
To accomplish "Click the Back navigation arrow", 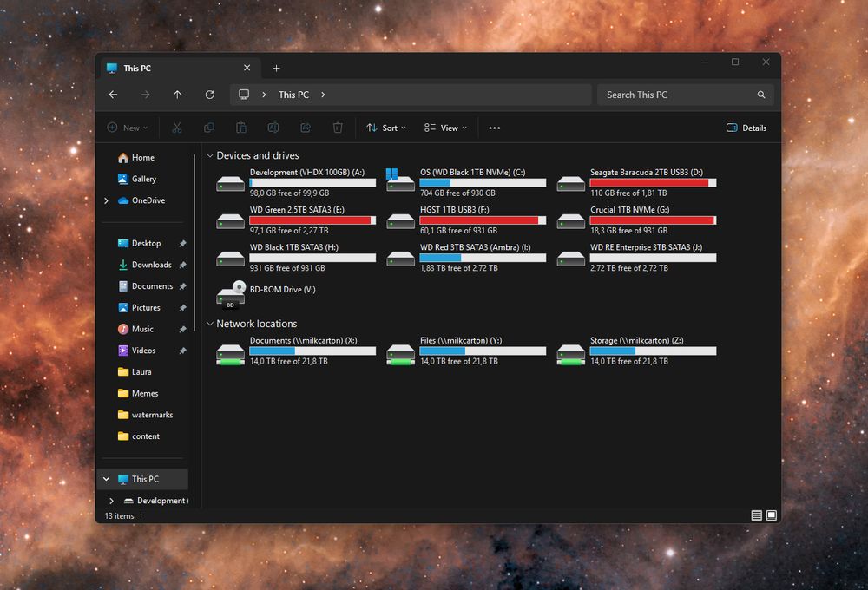I will (x=114, y=95).
